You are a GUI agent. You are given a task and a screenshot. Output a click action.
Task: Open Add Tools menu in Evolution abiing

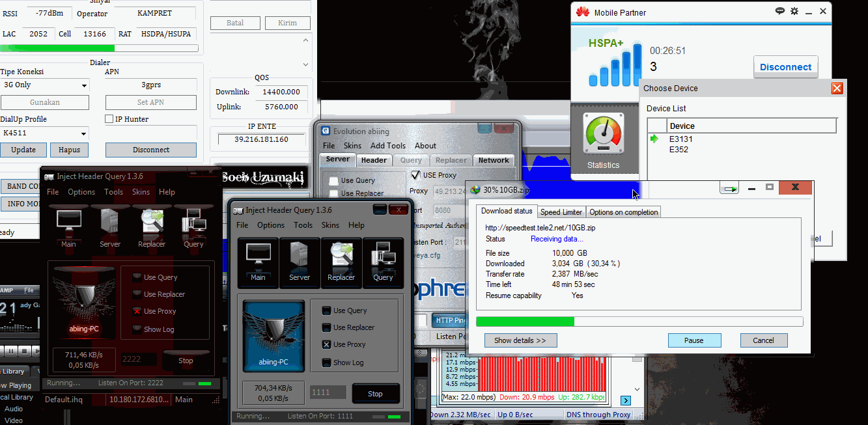[388, 146]
